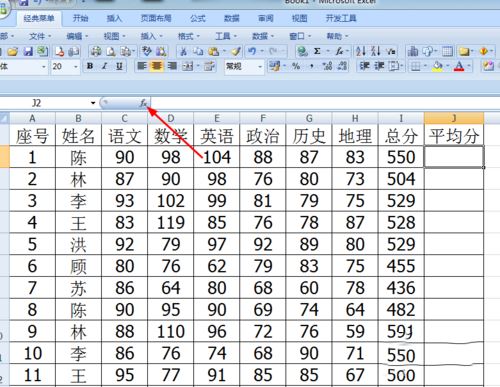Screen dimensions: 500x387
Task: Click in the formula bar input area
Action: coord(325,103)
